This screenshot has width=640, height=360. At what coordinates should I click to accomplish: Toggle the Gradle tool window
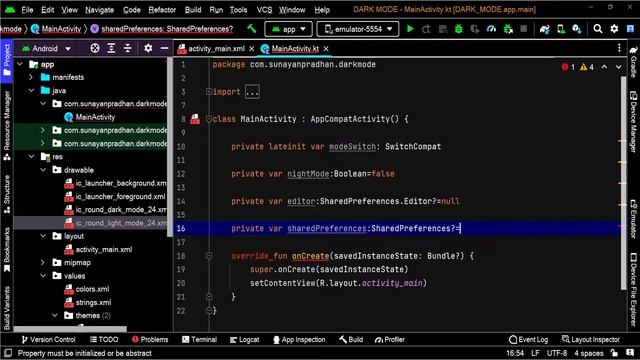pos(633,62)
